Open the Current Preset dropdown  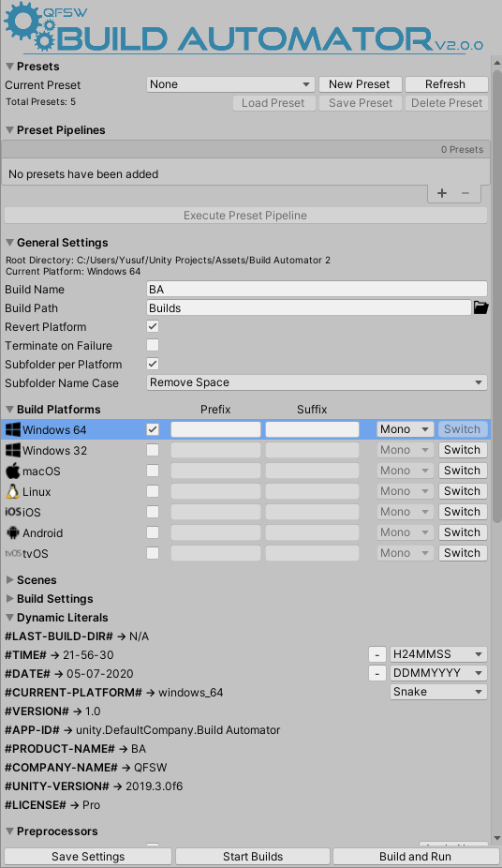pyautogui.click(x=230, y=84)
